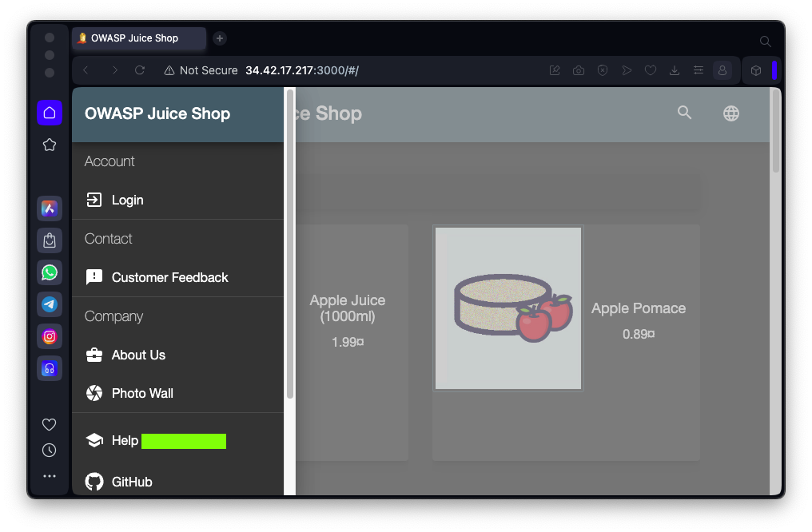Click the 0.89¤ price of Apple Pomace
812x532 pixels.
[639, 335]
